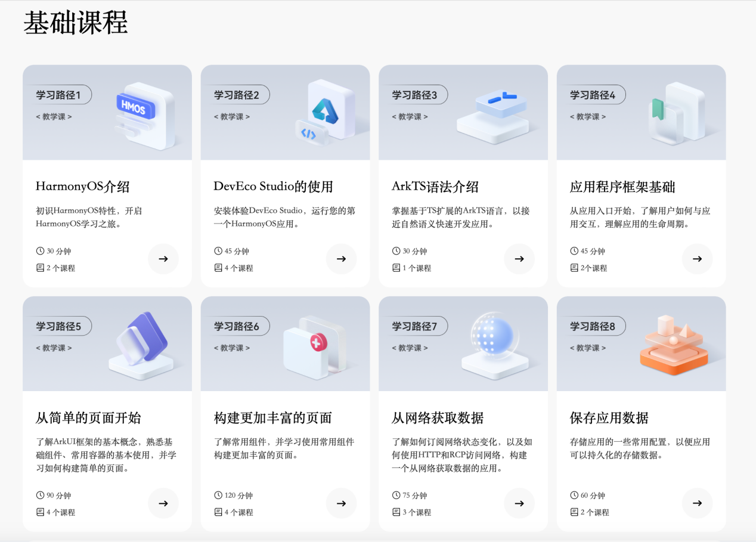756x542 pixels.
Task: Click the HMOS illustration in 学习路径1
Action: point(144,116)
